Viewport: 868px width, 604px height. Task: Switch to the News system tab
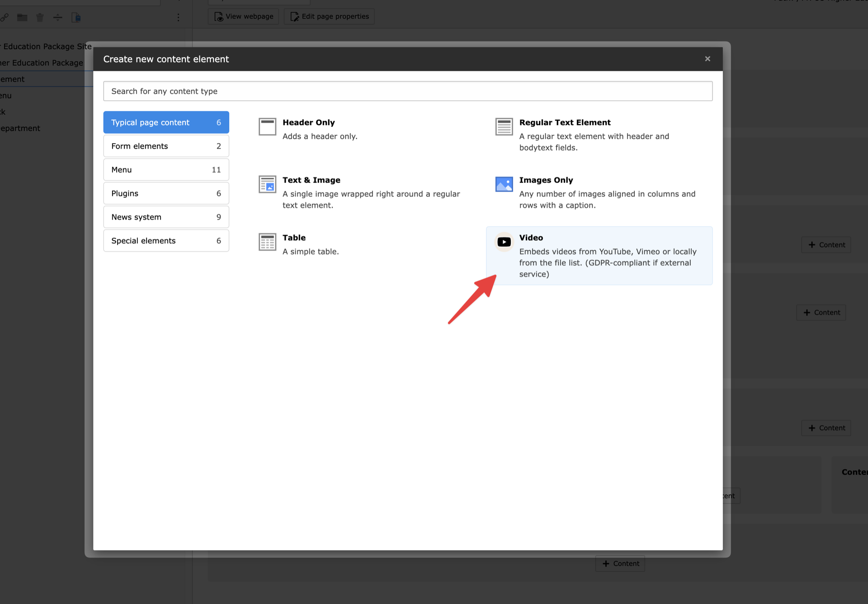pyautogui.click(x=166, y=217)
